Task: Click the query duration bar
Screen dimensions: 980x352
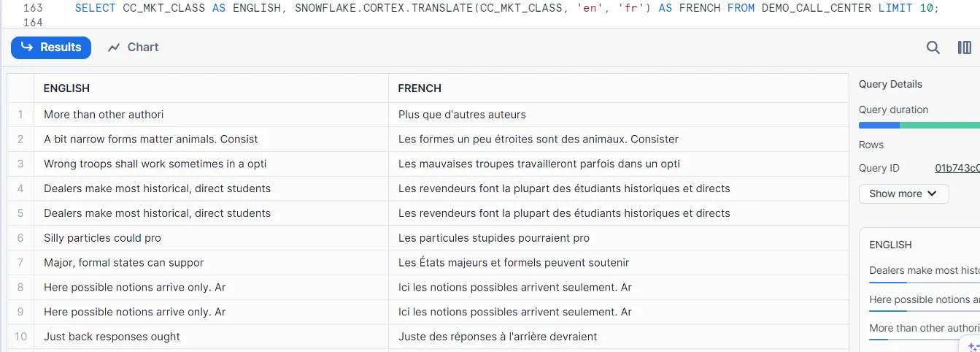Action: (919, 125)
